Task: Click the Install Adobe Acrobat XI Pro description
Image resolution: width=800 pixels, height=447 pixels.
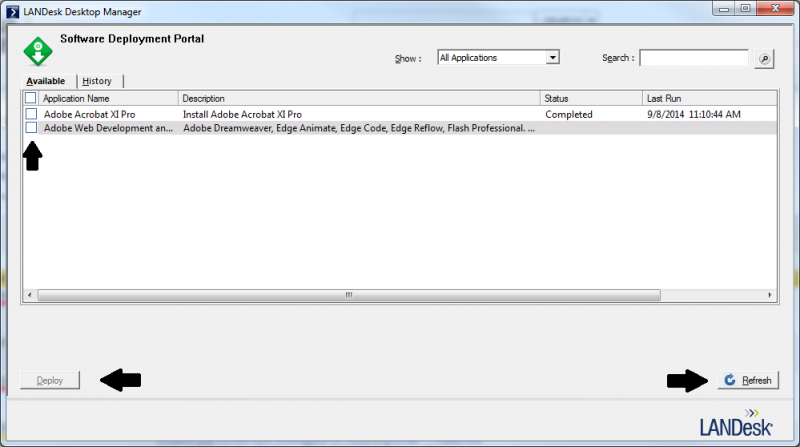Action: click(x=242, y=114)
